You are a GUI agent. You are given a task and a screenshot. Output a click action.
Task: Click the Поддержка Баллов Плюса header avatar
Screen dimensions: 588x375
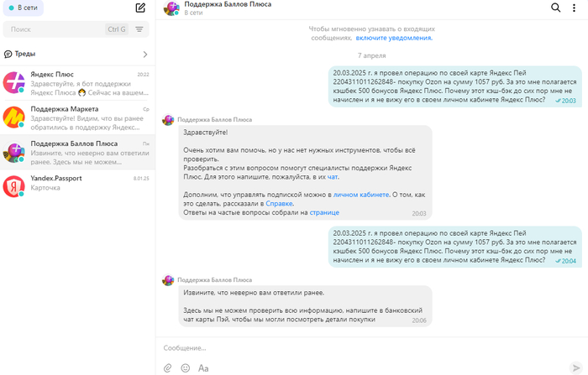pos(172,8)
